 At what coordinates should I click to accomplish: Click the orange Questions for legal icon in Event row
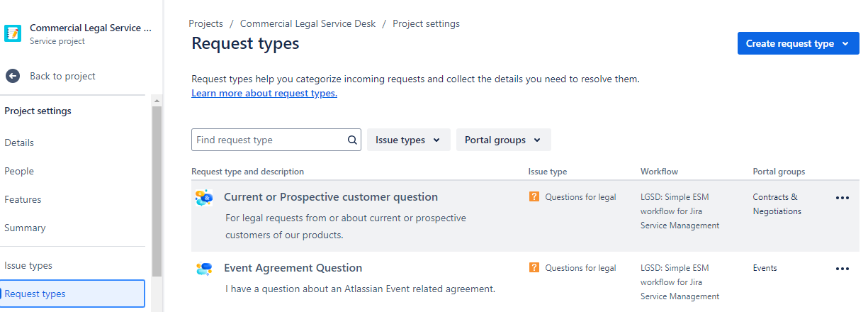point(534,268)
